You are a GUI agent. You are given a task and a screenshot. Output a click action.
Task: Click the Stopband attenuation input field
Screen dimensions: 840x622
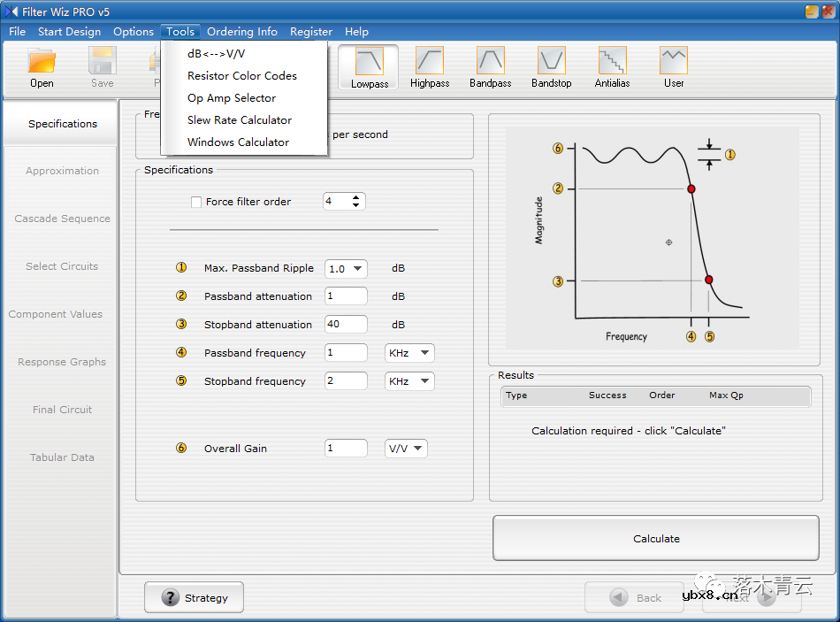(346, 325)
